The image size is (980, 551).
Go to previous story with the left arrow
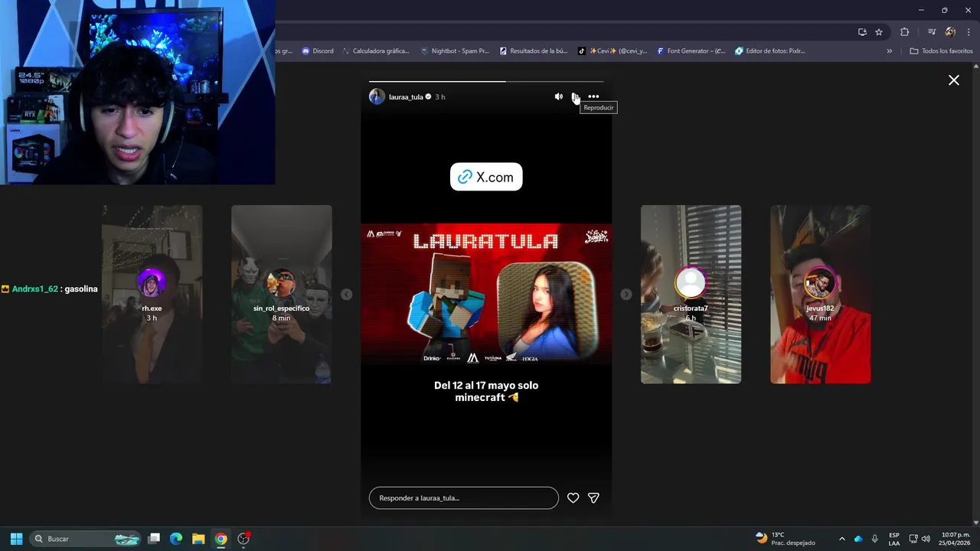pos(347,295)
